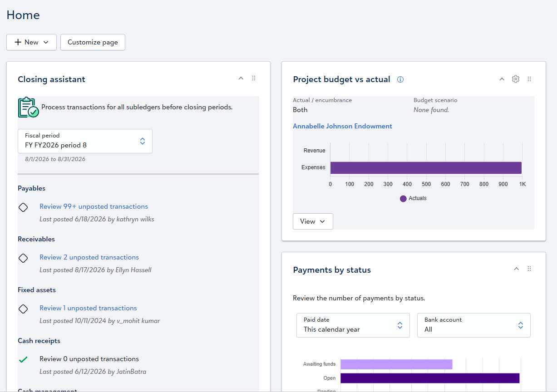557x392 pixels.
Task: Click diamond status icon under Payables
Action: 23,207
